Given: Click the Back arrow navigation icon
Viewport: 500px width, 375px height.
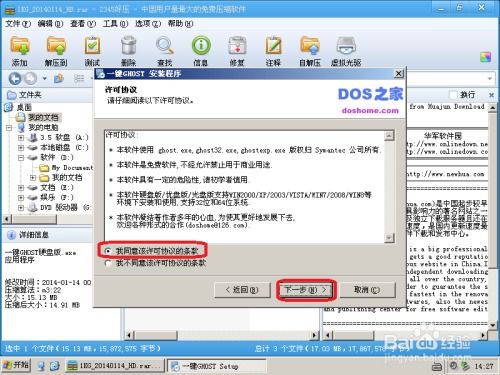Looking at the screenshot, I should [15, 79].
